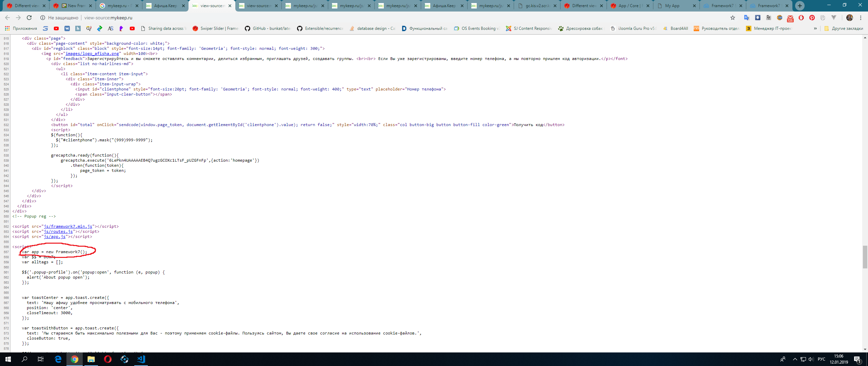Image resolution: width=868 pixels, height=366 pixels.
Task: Follow the 'js/routes.js' source link
Action: tap(58, 231)
